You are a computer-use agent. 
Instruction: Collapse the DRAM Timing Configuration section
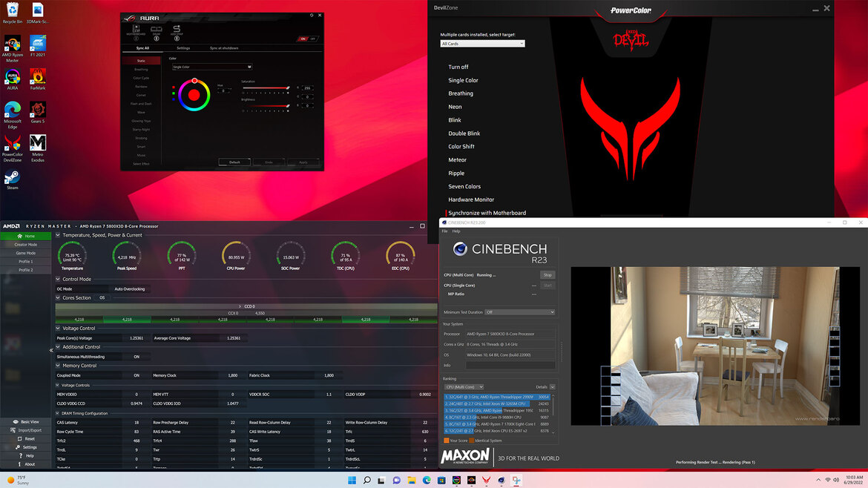pyautogui.click(x=58, y=413)
